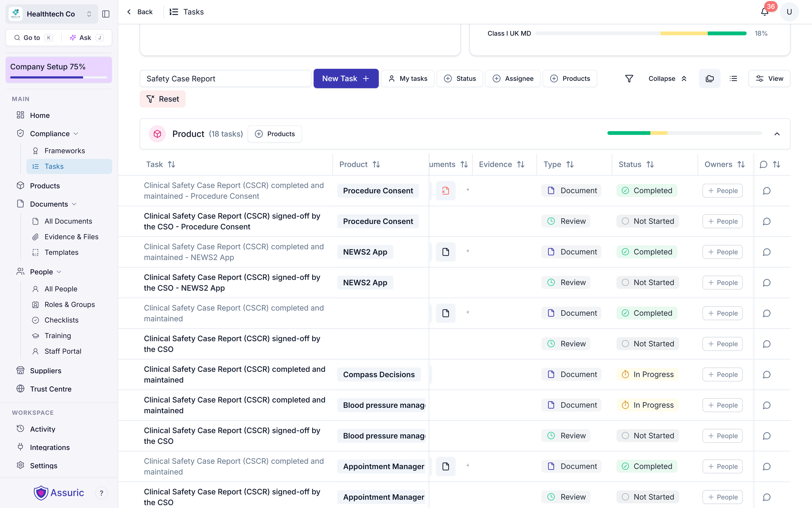Viewport: 812px width, 508px height.
Task: Click the Product group progress bar
Action: 684,133
